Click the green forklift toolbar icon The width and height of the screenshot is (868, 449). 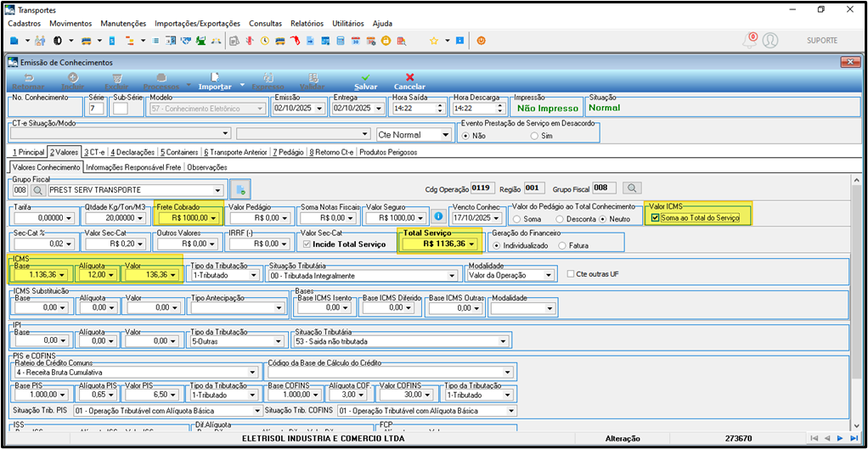[200, 41]
